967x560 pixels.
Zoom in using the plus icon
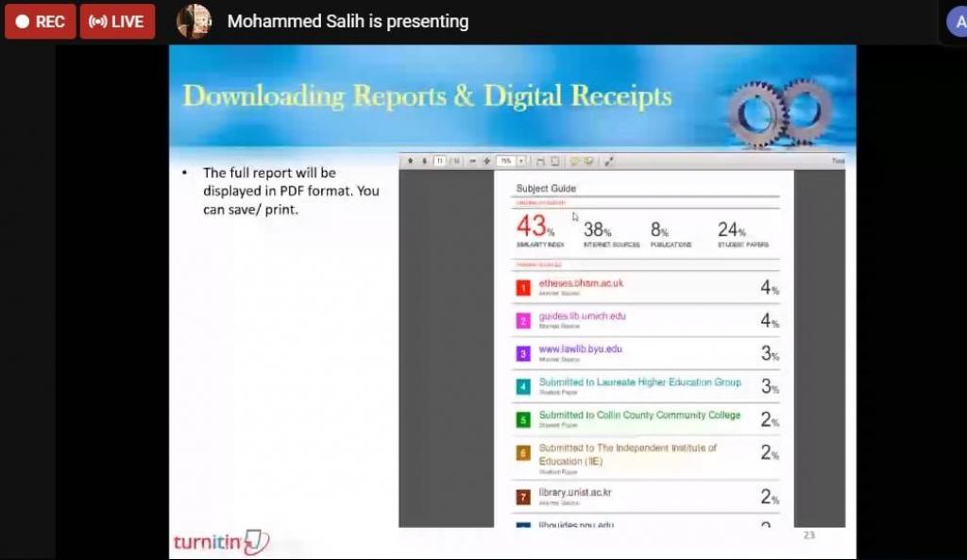pos(486,161)
